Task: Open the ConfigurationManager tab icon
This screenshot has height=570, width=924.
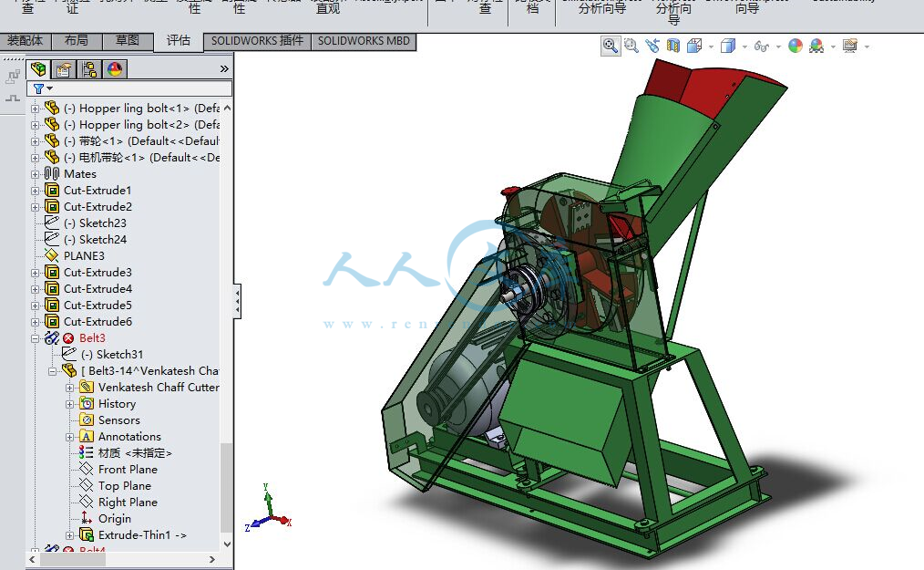Action: pyautogui.click(x=89, y=69)
